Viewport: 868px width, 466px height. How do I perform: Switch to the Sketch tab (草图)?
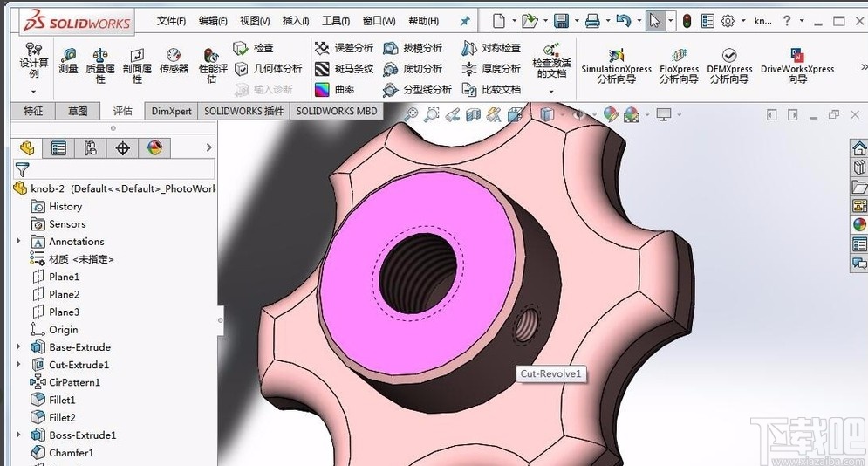point(78,111)
